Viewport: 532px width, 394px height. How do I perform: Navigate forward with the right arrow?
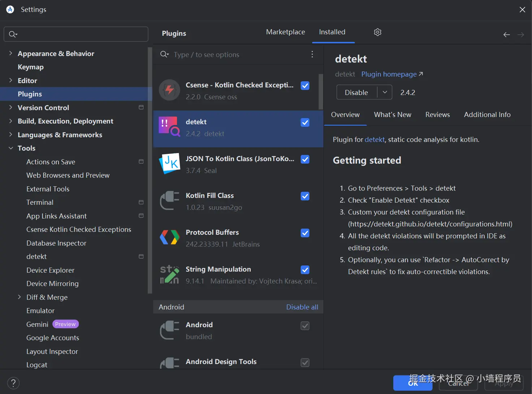[521, 35]
